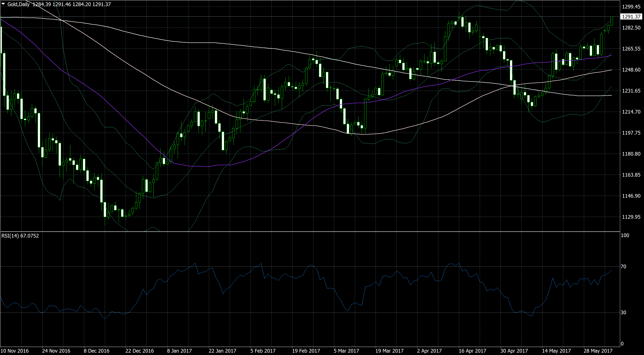The width and height of the screenshot is (644, 355).
Task: Click the 19 Feb 2017 date label
Action: 306,351
